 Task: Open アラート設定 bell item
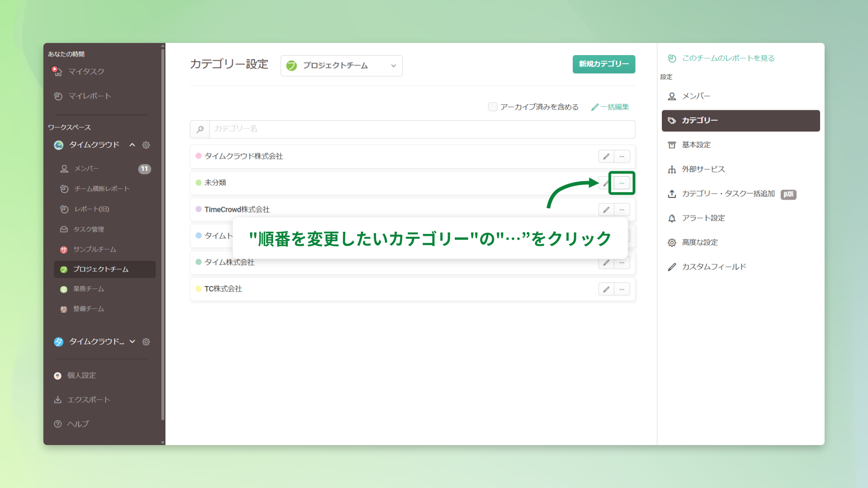(703, 218)
